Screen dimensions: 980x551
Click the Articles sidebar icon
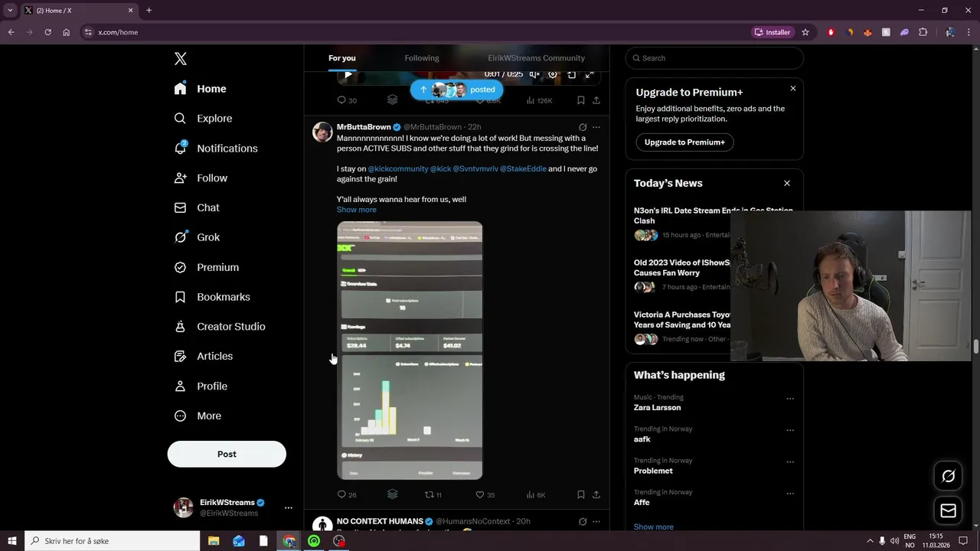pos(180,356)
